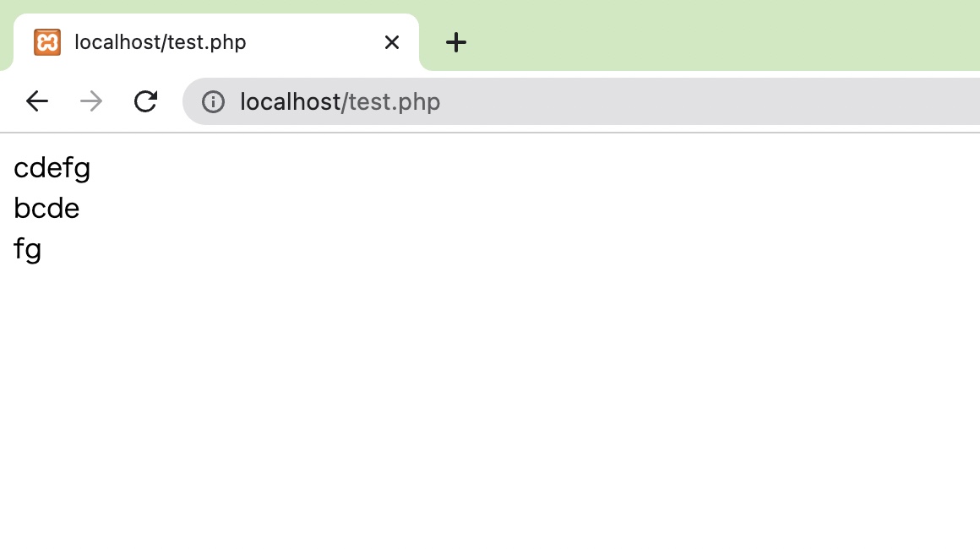Click the grayed forward arrow button

(x=90, y=101)
